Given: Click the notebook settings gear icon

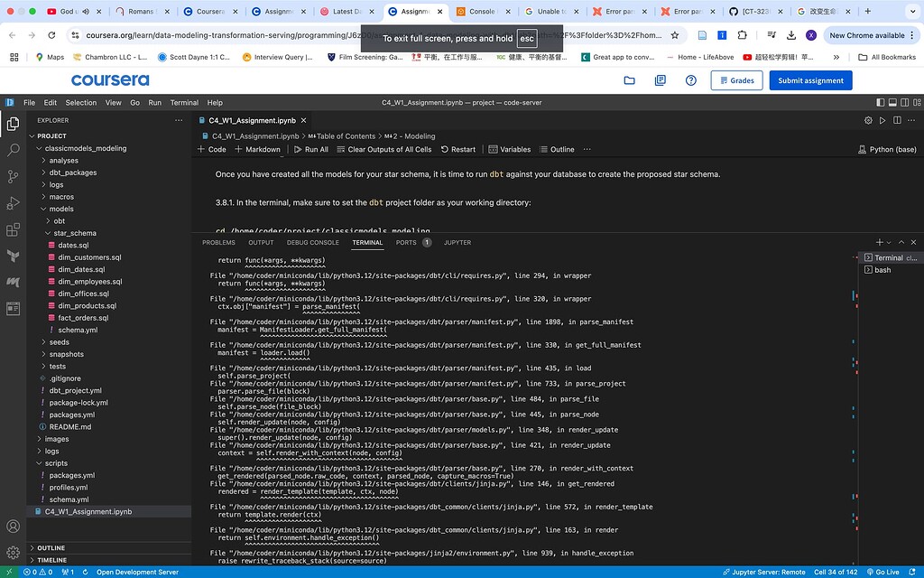Looking at the screenshot, I should 867,119.
